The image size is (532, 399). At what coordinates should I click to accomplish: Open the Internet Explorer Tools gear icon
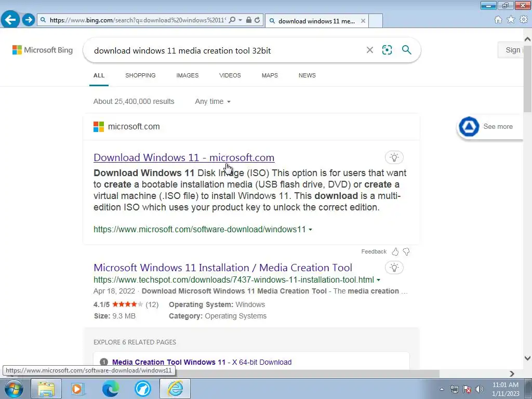pyautogui.click(x=524, y=20)
